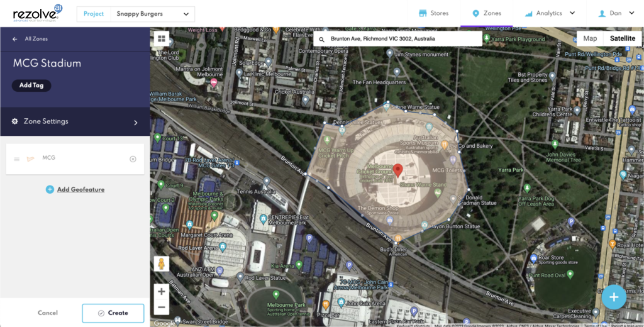Screen dimensions: 644x327
Task: Click the blue plus Add Geofeature icon
Action: (x=50, y=189)
